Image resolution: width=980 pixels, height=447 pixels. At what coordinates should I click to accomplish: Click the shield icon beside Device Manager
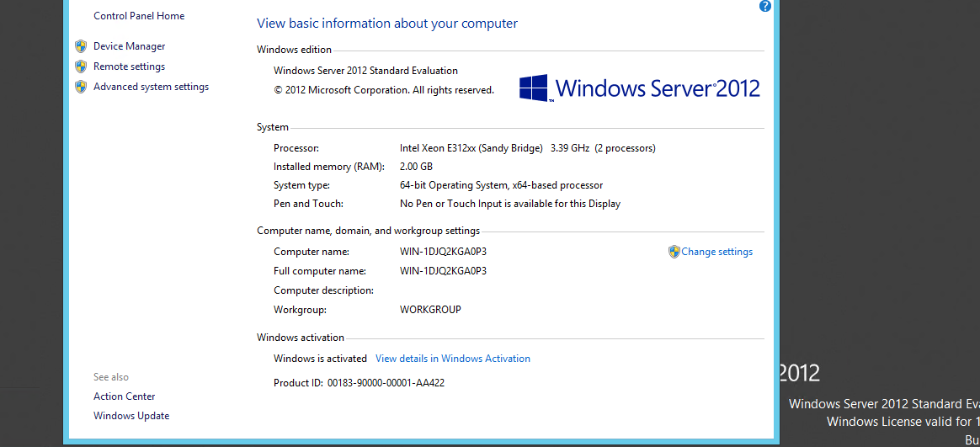[x=81, y=46]
